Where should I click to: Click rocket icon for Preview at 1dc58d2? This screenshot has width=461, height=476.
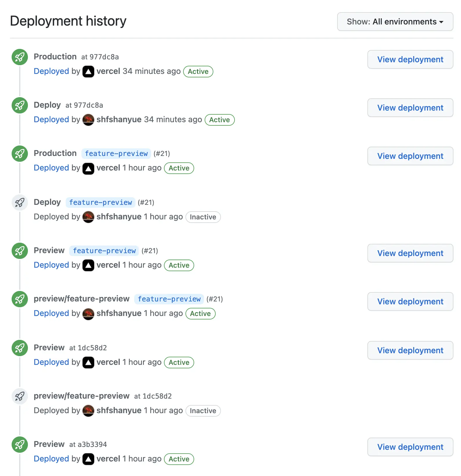[20, 348]
